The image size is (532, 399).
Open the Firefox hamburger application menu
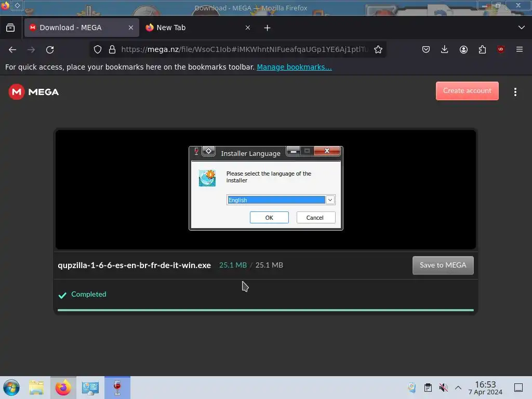point(520,49)
